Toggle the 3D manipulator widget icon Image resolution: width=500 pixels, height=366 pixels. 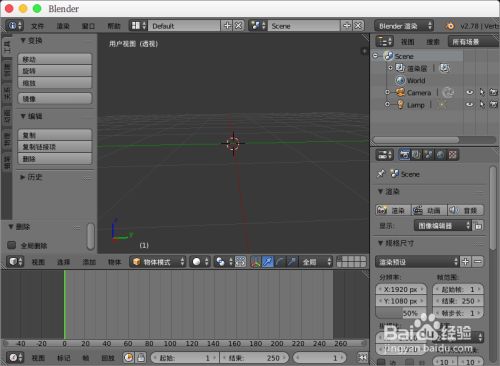[256, 262]
